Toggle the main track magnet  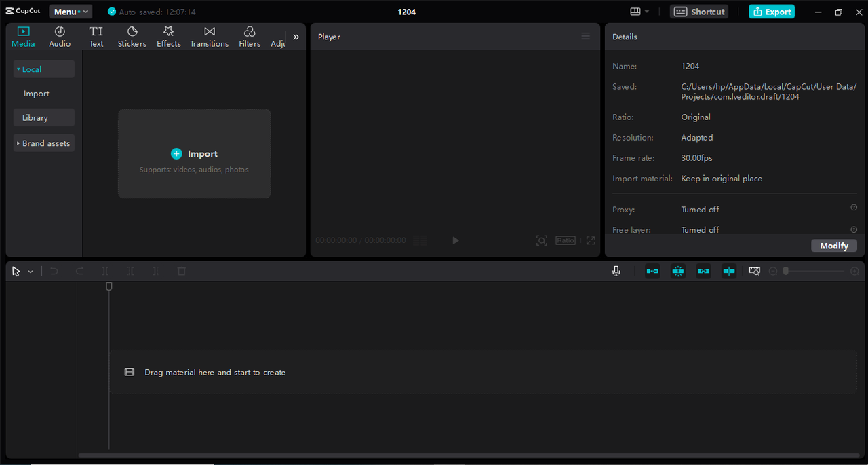pos(652,271)
